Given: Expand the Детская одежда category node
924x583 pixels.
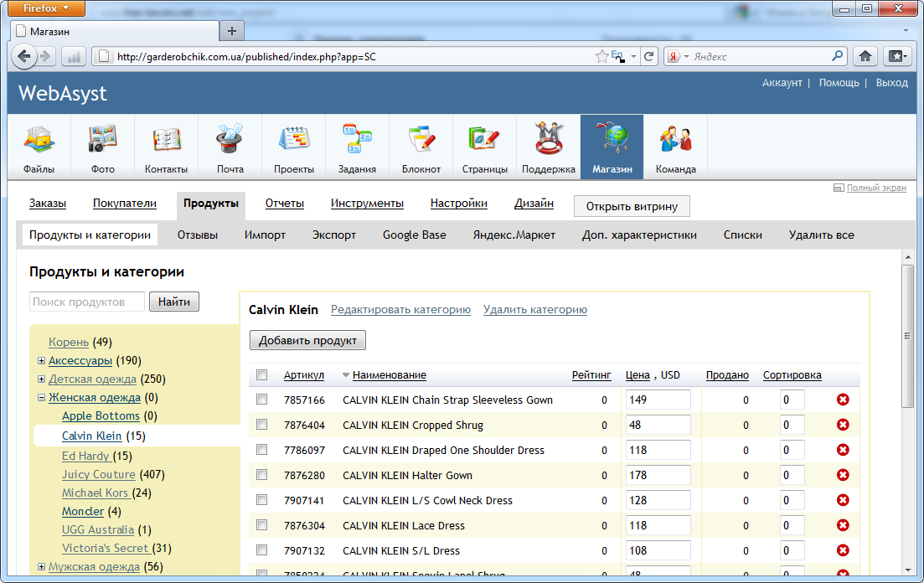Looking at the screenshot, I should [42, 379].
